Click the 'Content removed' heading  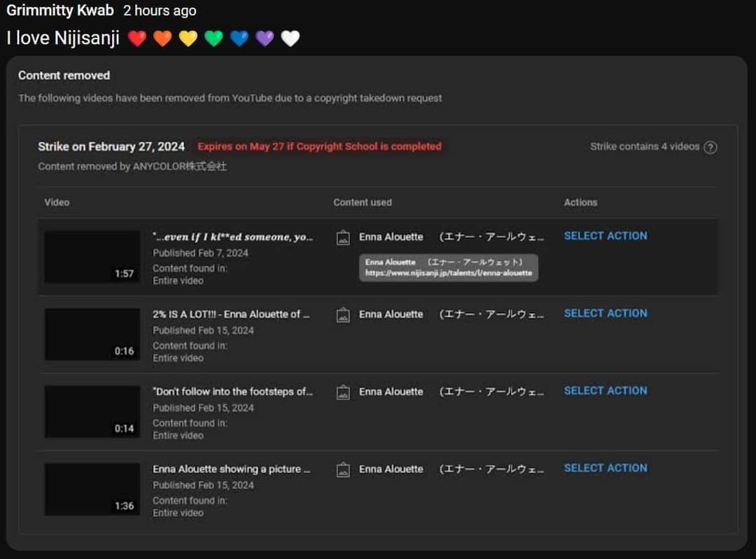pyautogui.click(x=64, y=76)
